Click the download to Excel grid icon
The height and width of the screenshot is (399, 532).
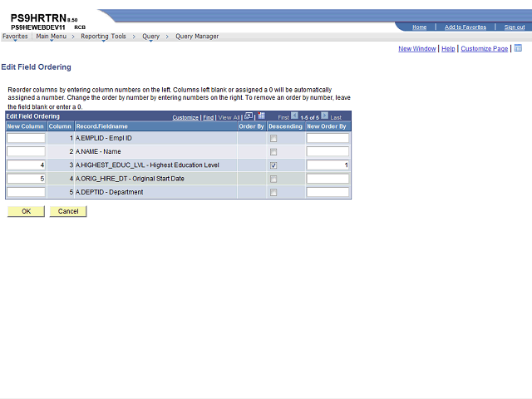(x=261, y=116)
